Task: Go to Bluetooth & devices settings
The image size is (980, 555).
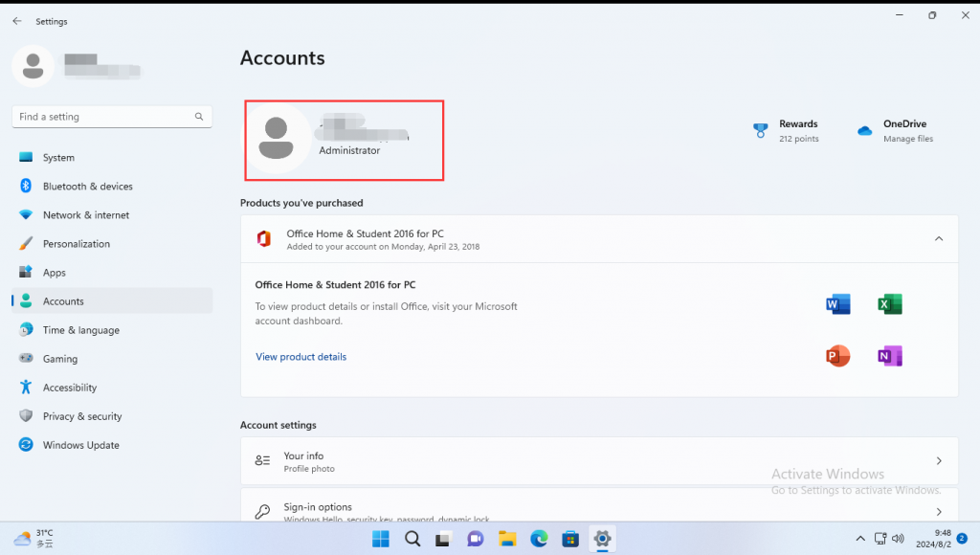Action: (112, 187)
